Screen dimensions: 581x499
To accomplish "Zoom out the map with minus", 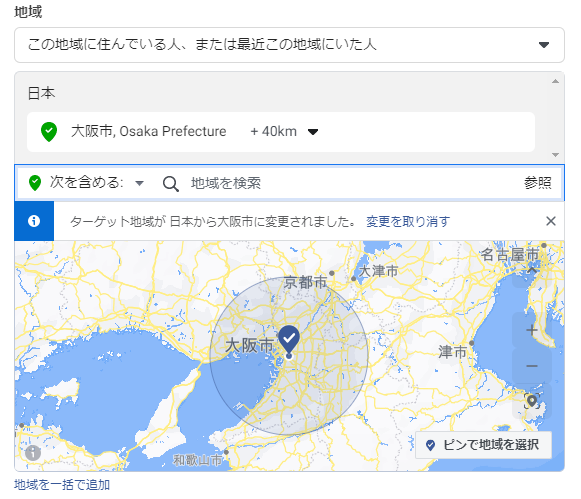I will (532, 366).
